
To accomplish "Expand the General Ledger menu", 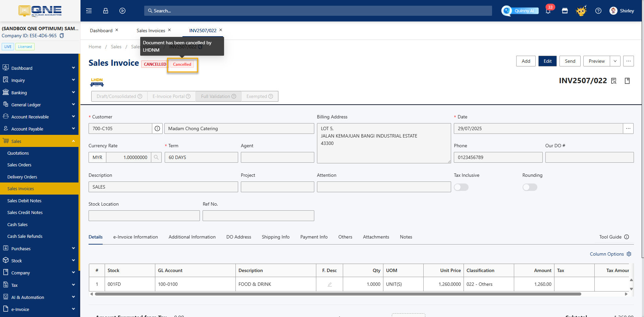I will pos(39,105).
